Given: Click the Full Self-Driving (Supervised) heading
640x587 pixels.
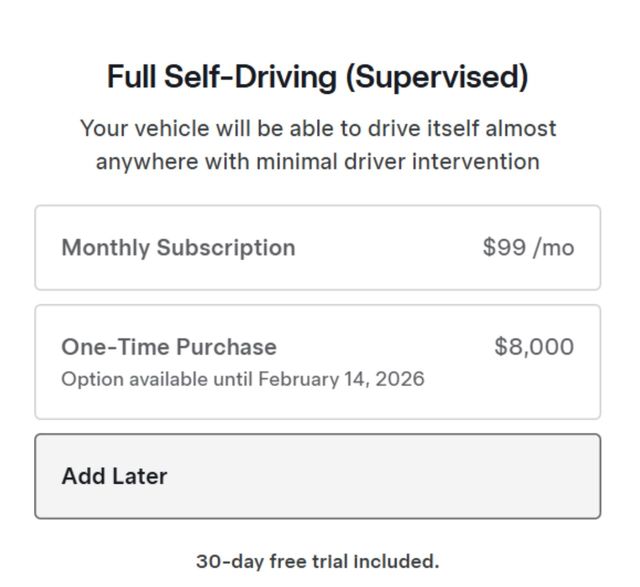Looking at the screenshot, I should 317,77.
